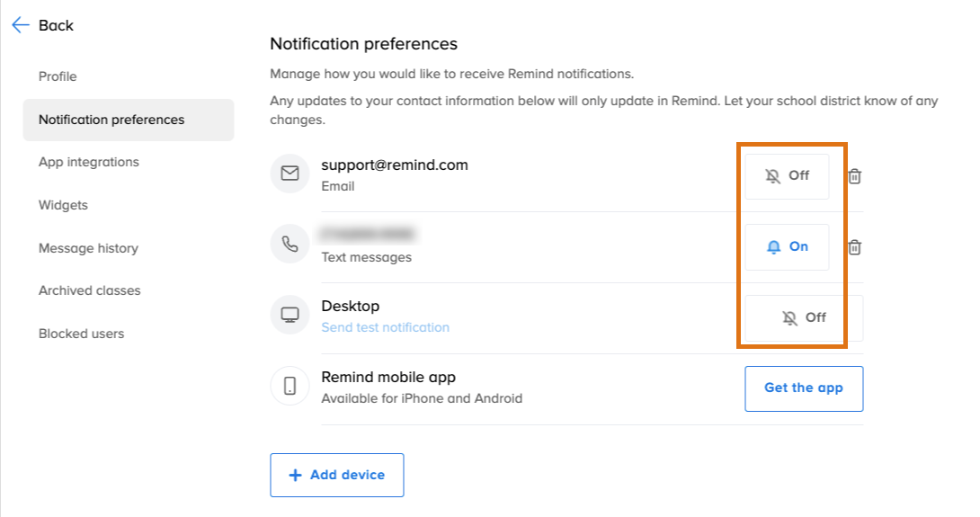Click the email envelope icon
980x517 pixels.
[x=290, y=174]
